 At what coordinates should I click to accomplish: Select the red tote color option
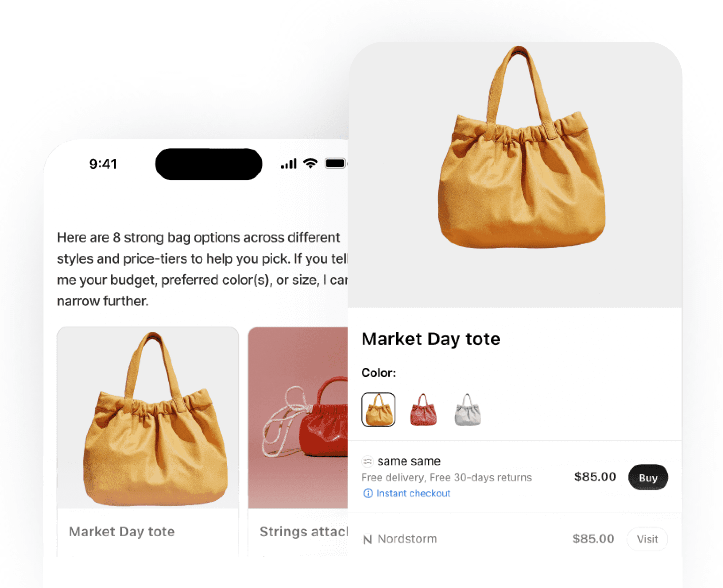423,409
